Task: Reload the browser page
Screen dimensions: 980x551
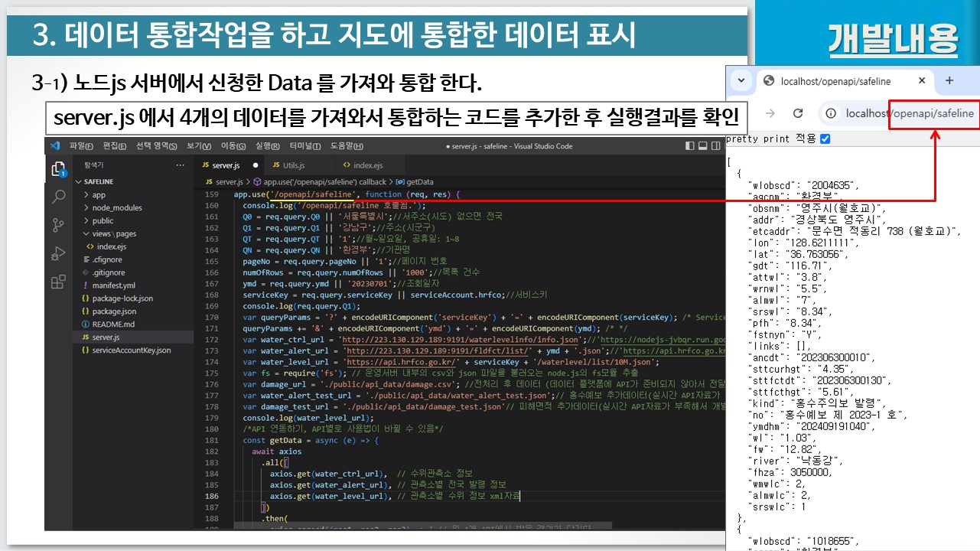Action: tap(798, 113)
